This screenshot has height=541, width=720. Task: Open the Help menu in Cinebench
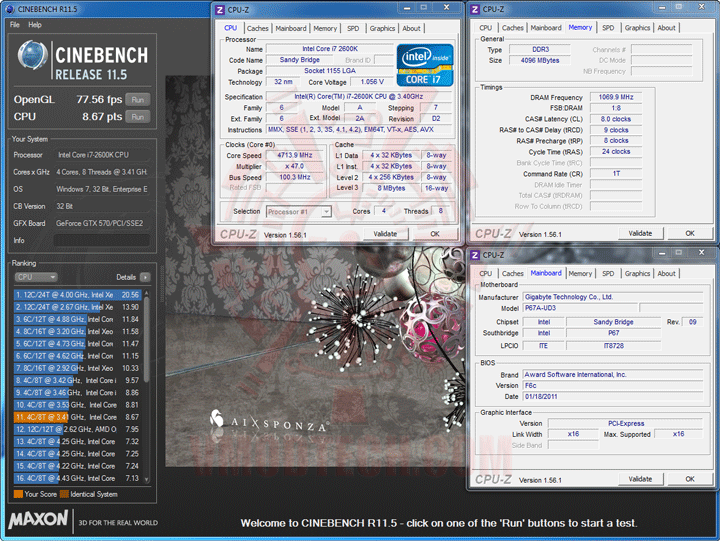point(35,25)
